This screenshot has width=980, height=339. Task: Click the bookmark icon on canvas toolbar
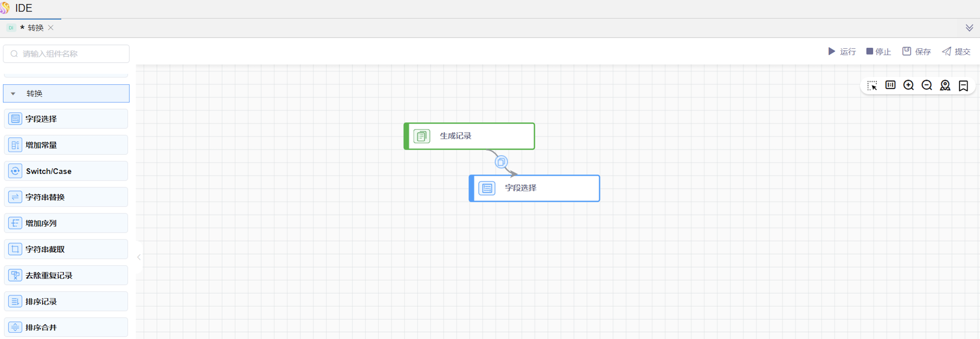(963, 85)
